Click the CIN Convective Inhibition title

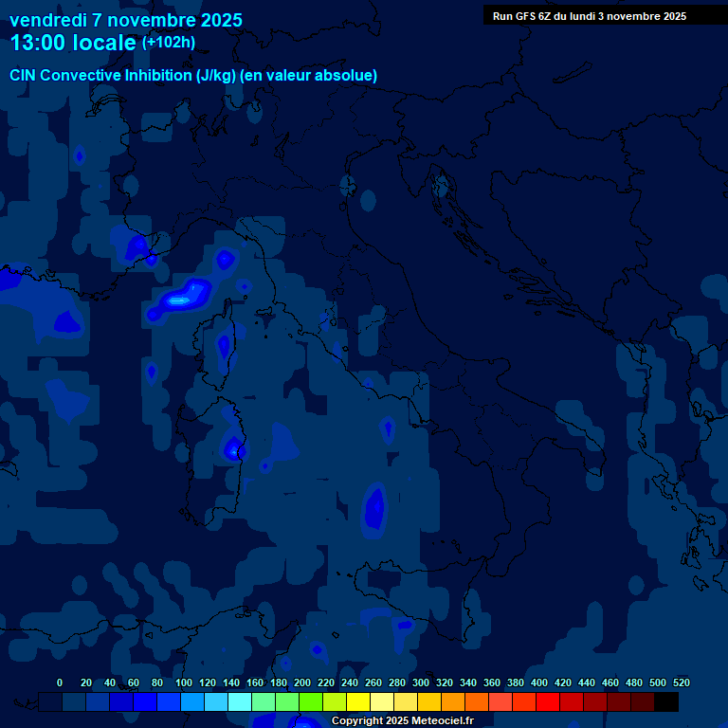[193, 75]
